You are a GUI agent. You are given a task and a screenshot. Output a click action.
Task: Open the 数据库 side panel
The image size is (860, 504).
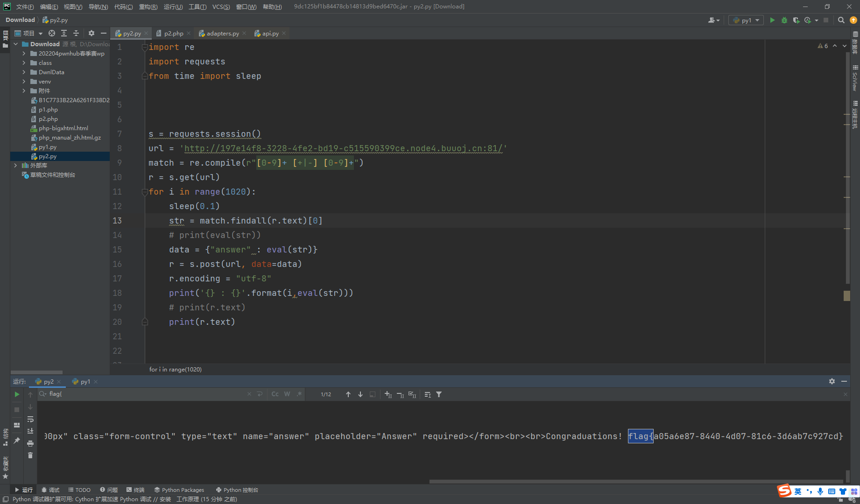coord(855,42)
